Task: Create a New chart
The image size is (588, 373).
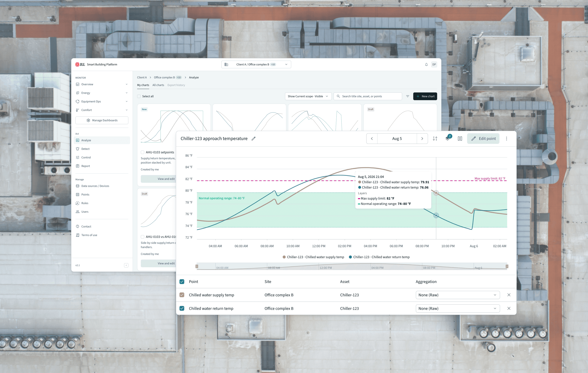Action: point(425,96)
